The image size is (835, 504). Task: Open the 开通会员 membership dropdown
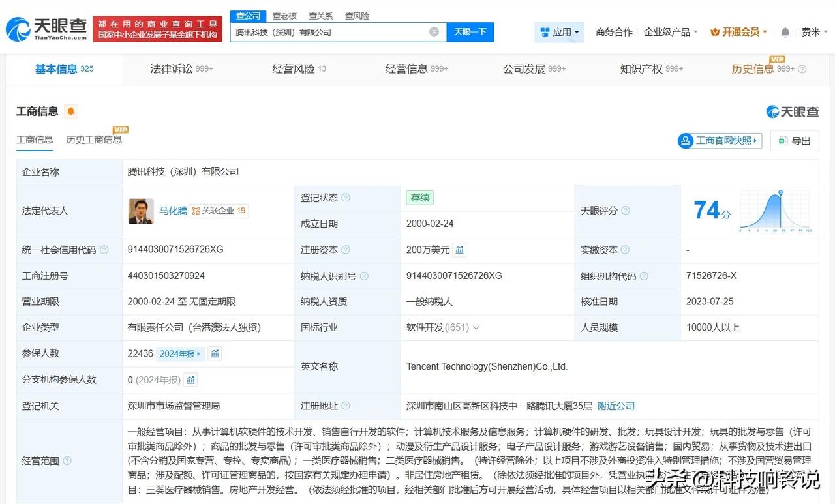[x=739, y=32]
